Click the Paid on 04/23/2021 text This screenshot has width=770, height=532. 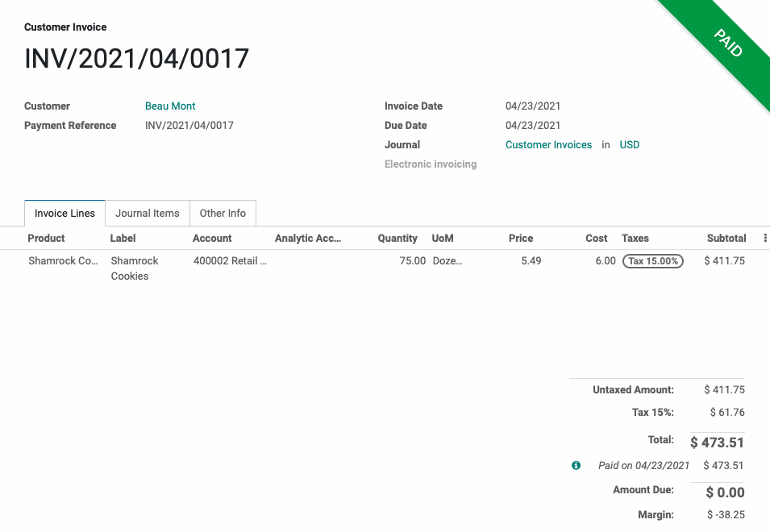tap(643, 465)
